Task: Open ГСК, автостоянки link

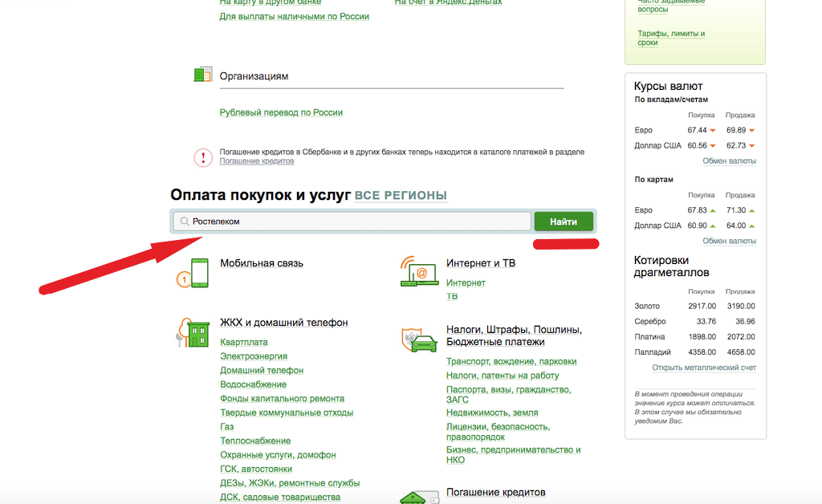Action: pos(256,469)
